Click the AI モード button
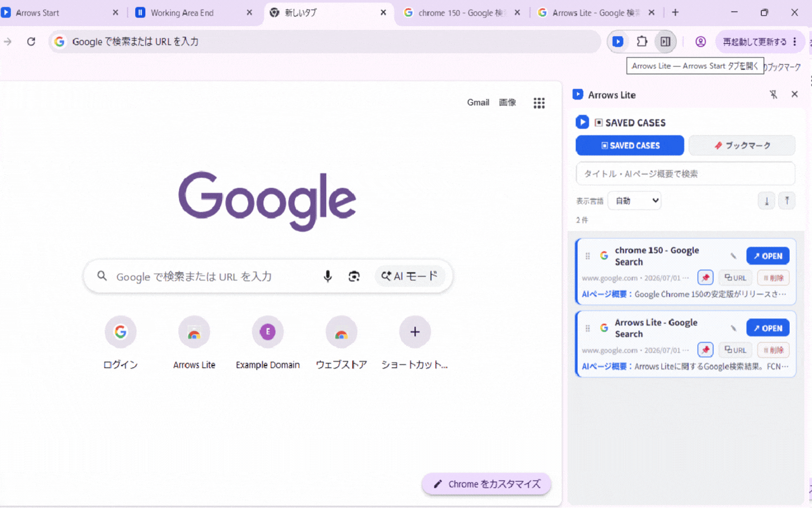This screenshot has width=812, height=508. 410,276
